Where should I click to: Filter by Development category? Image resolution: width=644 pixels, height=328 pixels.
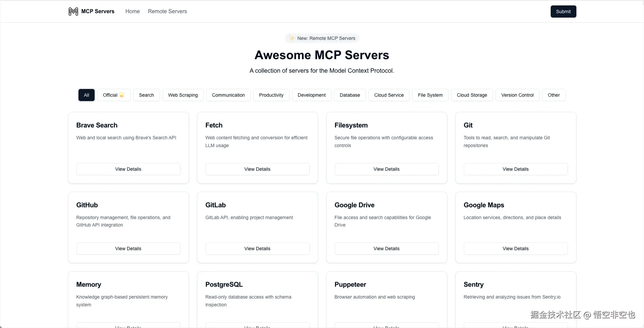312,95
